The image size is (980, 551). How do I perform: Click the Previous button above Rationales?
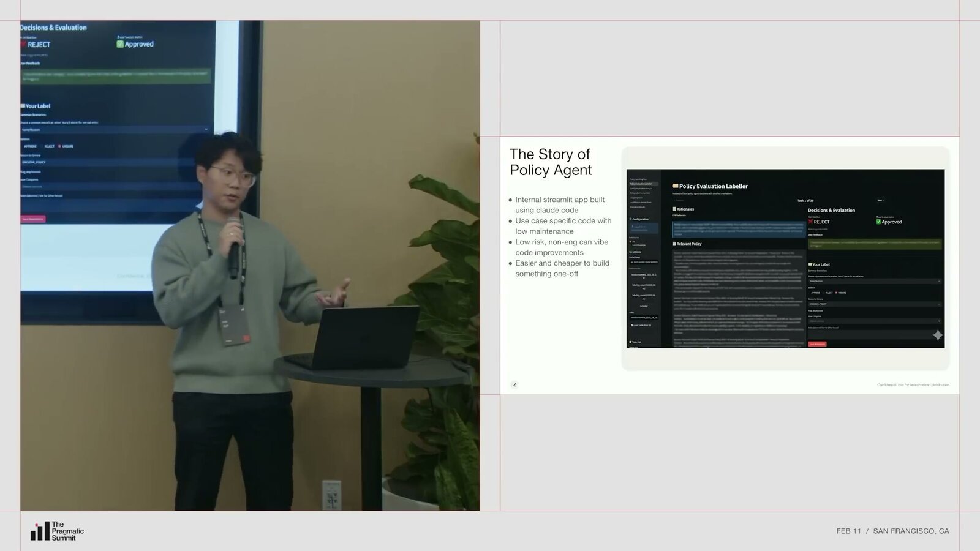coord(679,200)
